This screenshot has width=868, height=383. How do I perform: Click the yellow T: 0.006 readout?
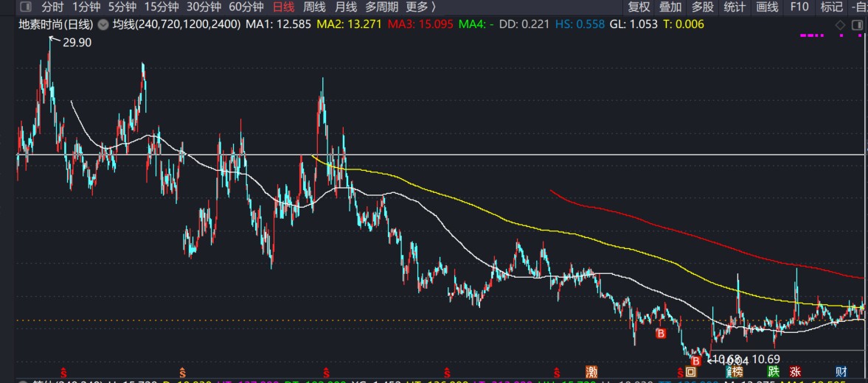pyautogui.click(x=684, y=24)
